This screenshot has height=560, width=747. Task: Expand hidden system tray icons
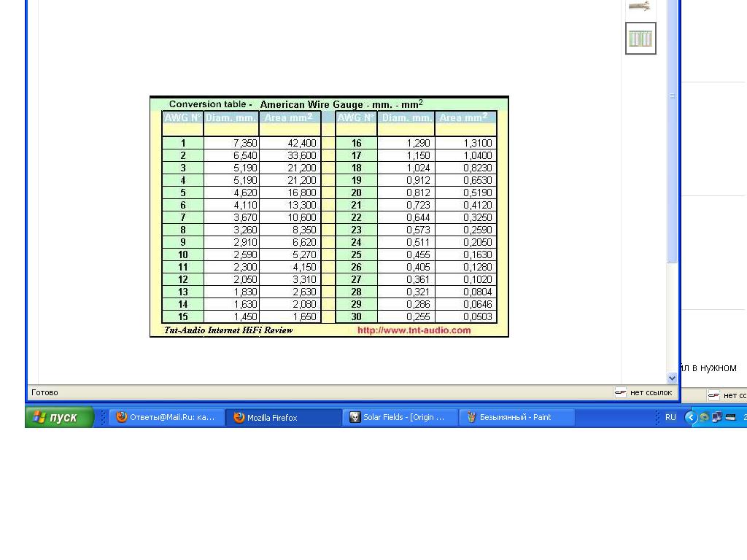(691, 417)
